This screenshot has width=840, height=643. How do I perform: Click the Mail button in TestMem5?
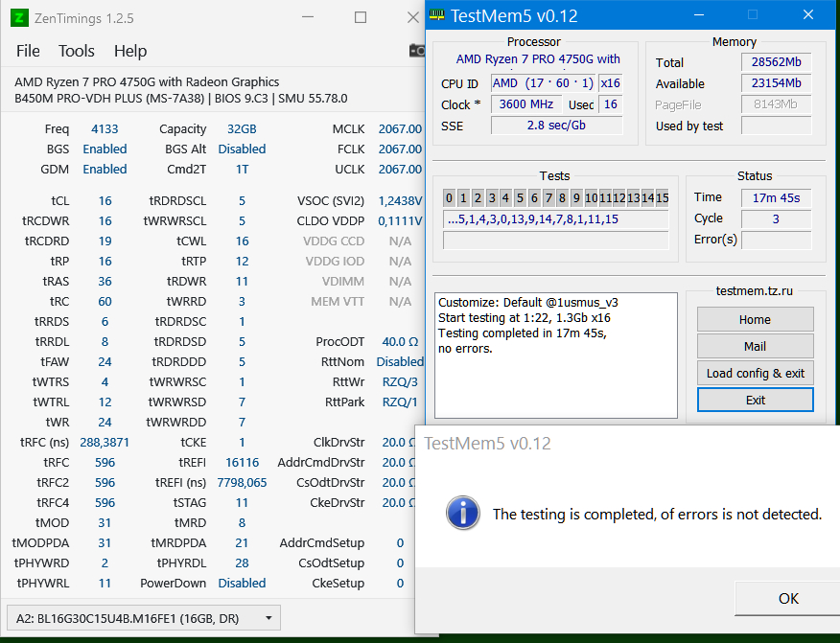coord(755,346)
